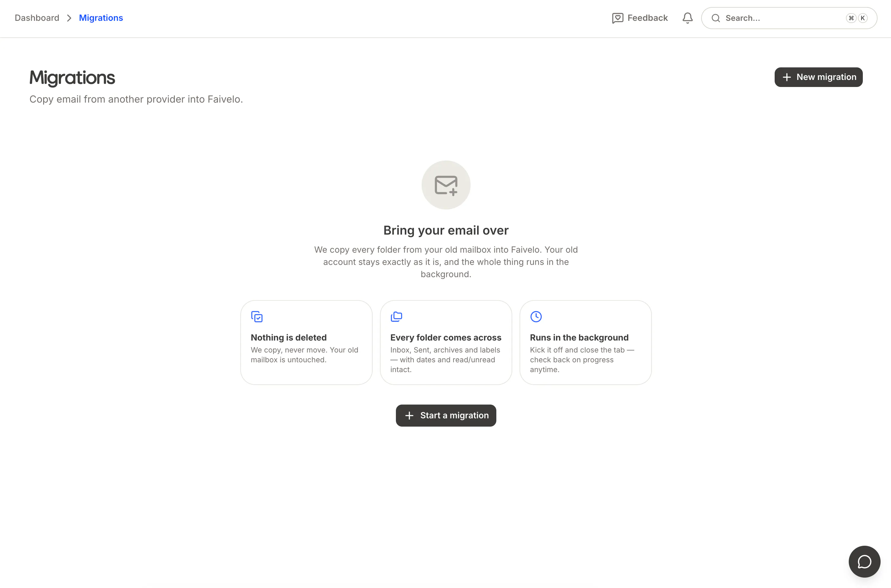The height and width of the screenshot is (588, 891).
Task: Open the Feedback link
Action: [640, 18]
